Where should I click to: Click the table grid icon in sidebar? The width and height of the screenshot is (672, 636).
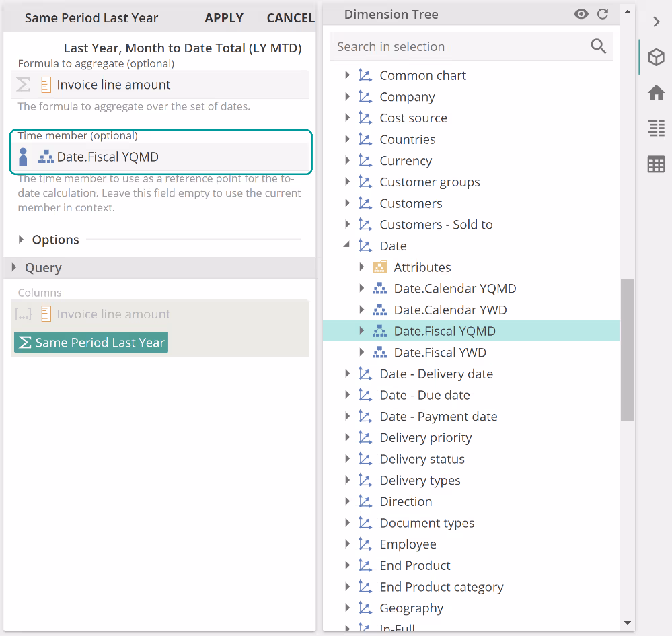(x=656, y=164)
